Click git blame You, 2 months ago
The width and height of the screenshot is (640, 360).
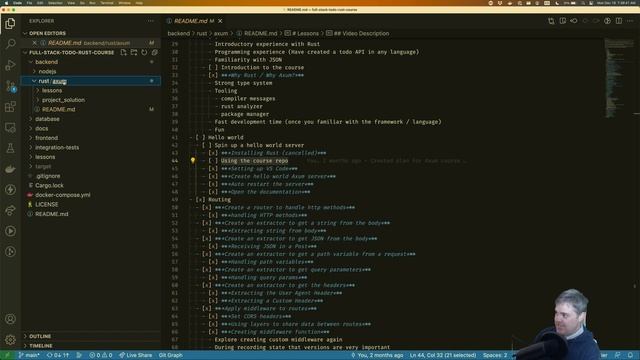[x=377, y=355]
